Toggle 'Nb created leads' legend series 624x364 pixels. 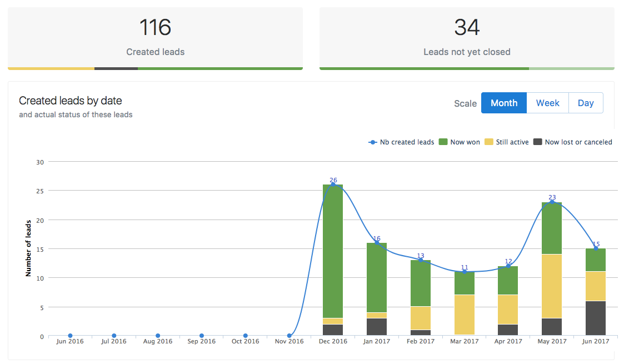402,142
